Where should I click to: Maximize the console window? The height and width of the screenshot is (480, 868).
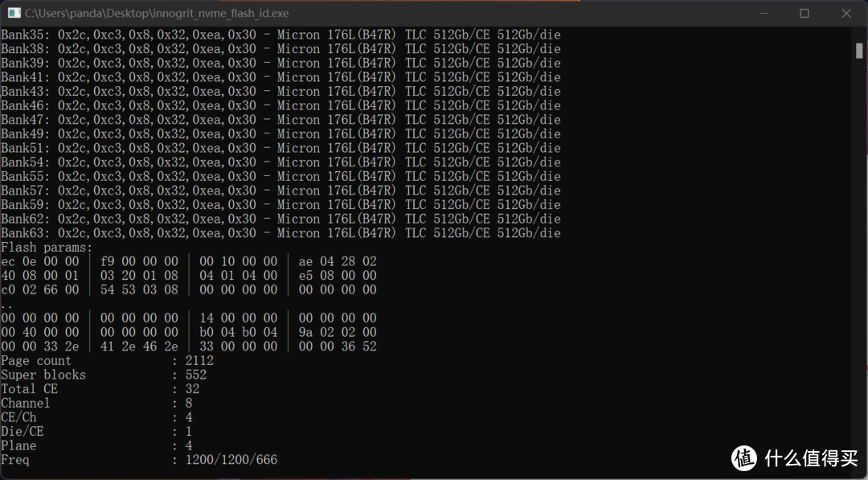click(805, 13)
